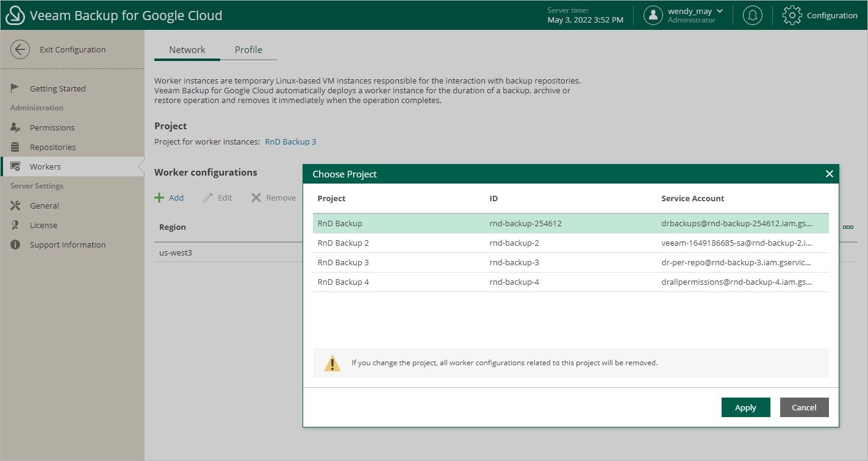The width and height of the screenshot is (868, 461).
Task: Open column chooser three-squares icon
Action: pyautogui.click(x=848, y=227)
